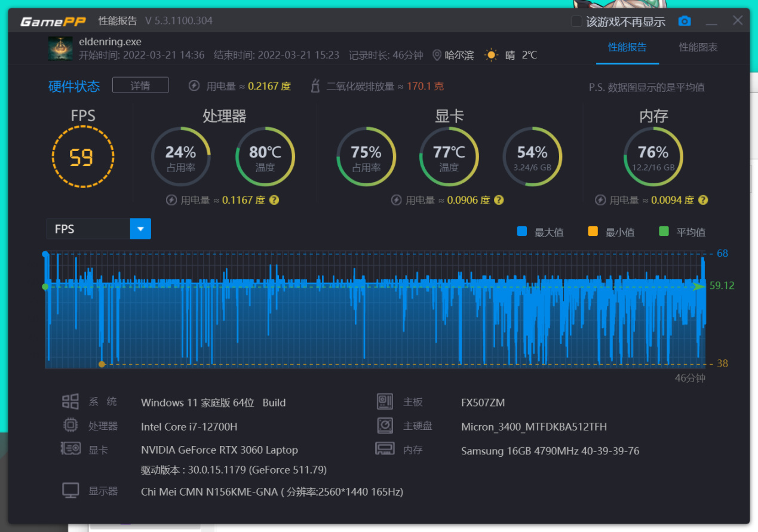
Task: Click the GamePP logo
Action: click(x=53, y=21)
